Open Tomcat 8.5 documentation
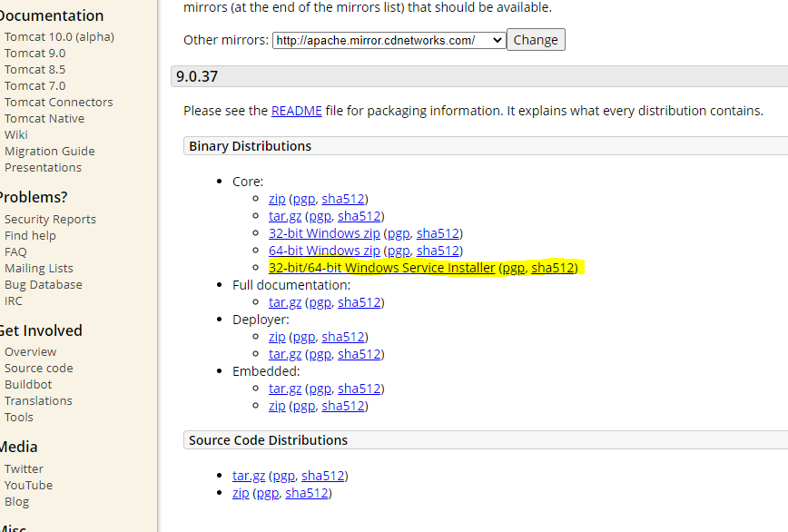 pyautogui.click(x=34, y=69)
